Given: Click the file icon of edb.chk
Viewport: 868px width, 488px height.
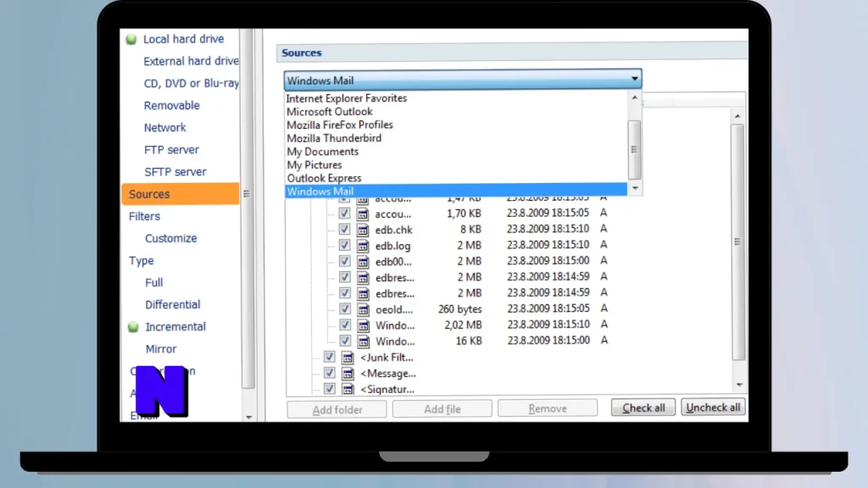Looking at the screenshot, I should tap(363, 230).
